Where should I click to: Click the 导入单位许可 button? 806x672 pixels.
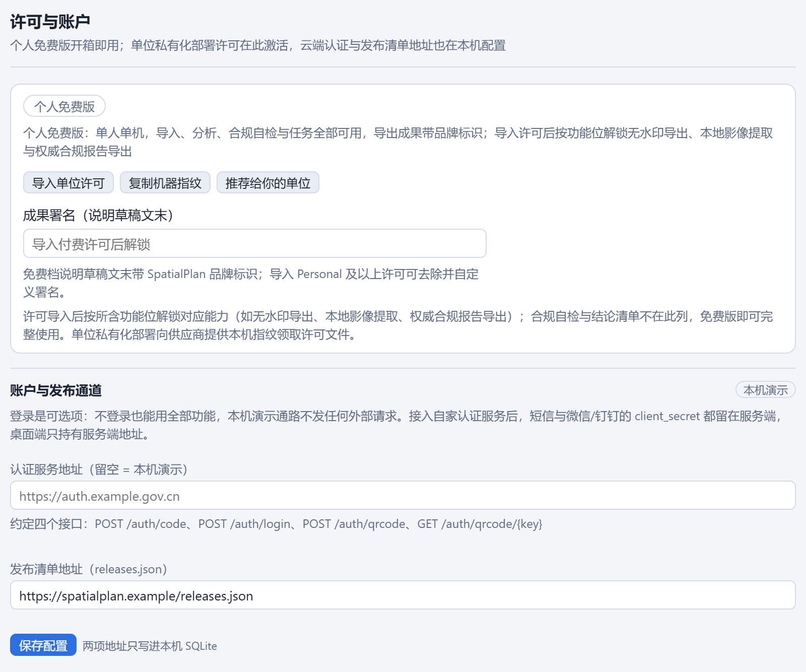(69, 182)
